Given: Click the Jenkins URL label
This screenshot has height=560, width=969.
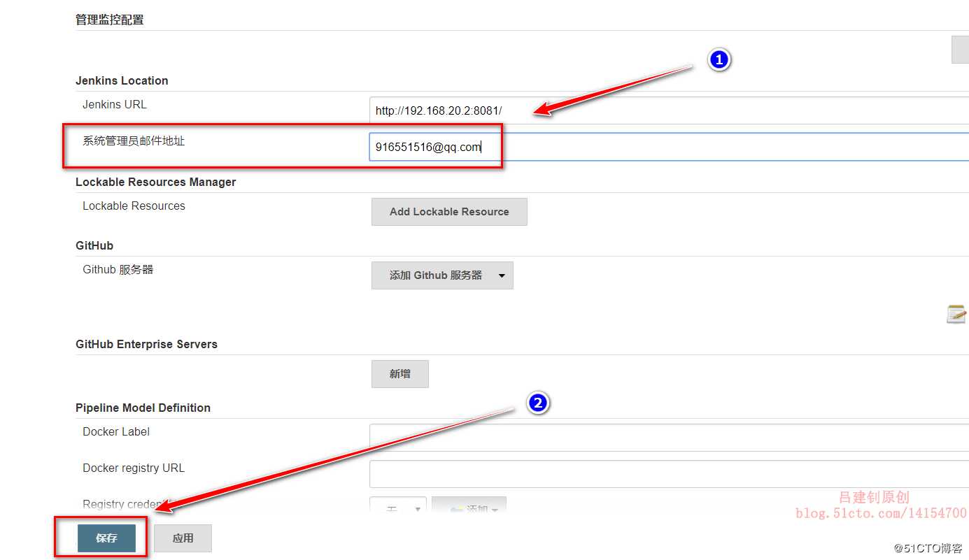Looking at the screenshot, I should 115,104.
